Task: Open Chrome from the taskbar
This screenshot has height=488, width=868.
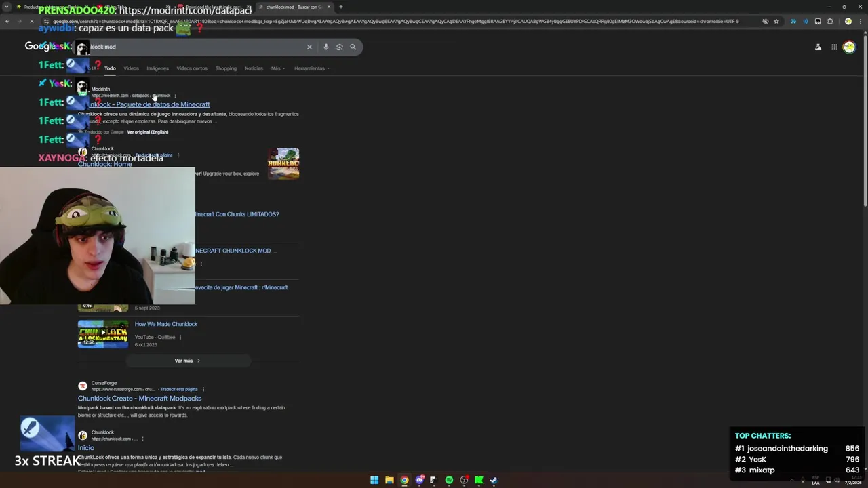Action: tap(404, 480)
